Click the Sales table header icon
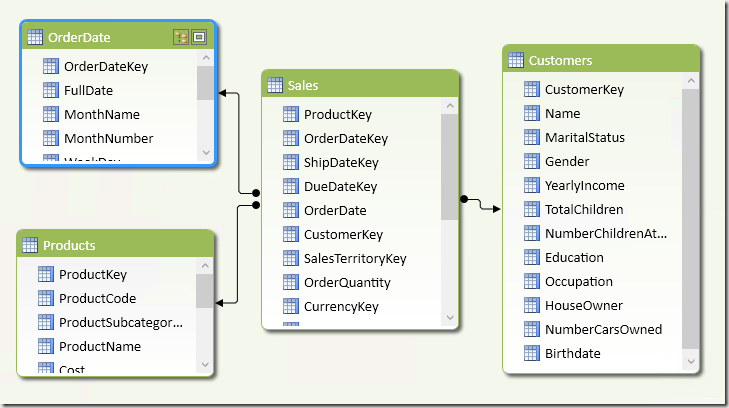This screenshot has width=729, height=408. click(275, 85)
